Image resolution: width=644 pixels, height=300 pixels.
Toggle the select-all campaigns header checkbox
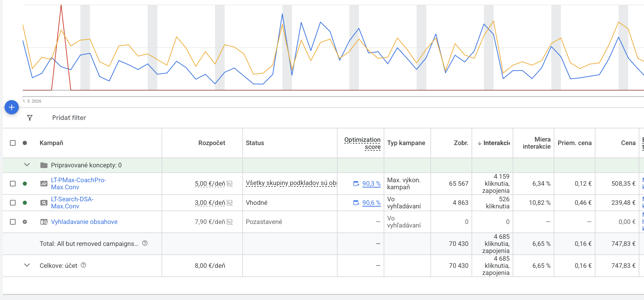click(13, 143)
